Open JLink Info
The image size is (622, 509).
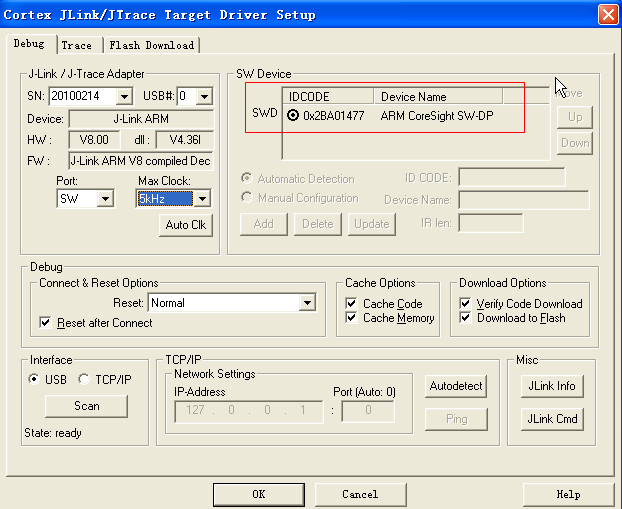[x=552, y=386]
